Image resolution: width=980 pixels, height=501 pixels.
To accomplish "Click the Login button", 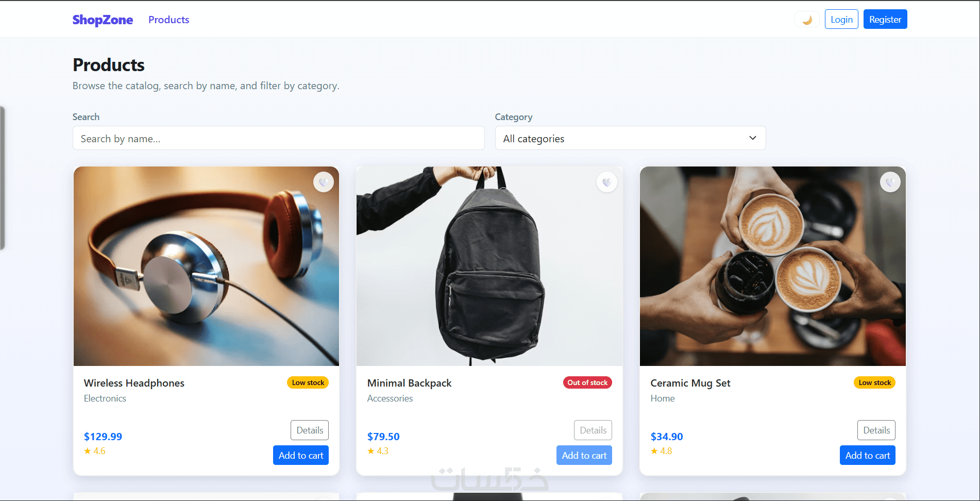I will click(841, 20).
